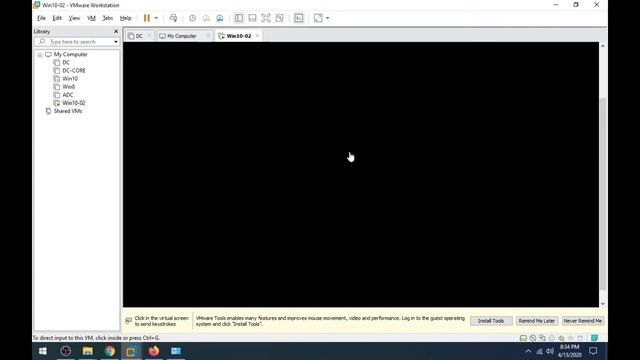Pause the virtual machine with the orange button
Image resolution: width=640 pixels, height=360 pixels.
pos(147,18)
